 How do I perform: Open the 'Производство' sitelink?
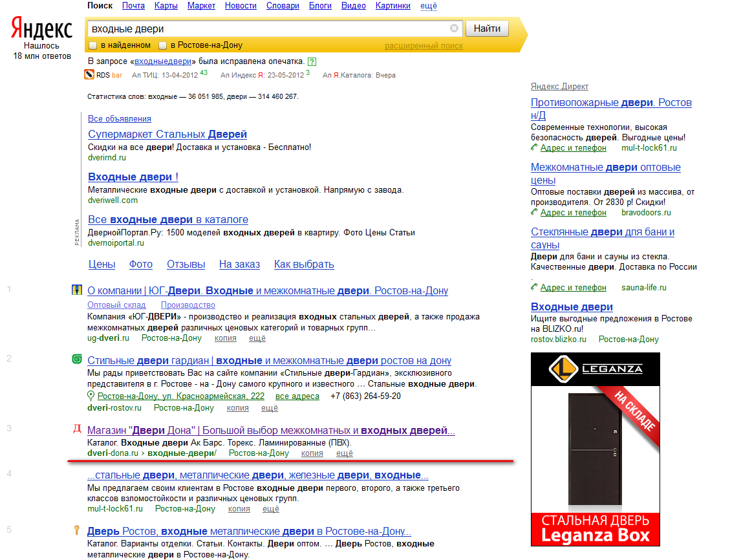(188, 305)
